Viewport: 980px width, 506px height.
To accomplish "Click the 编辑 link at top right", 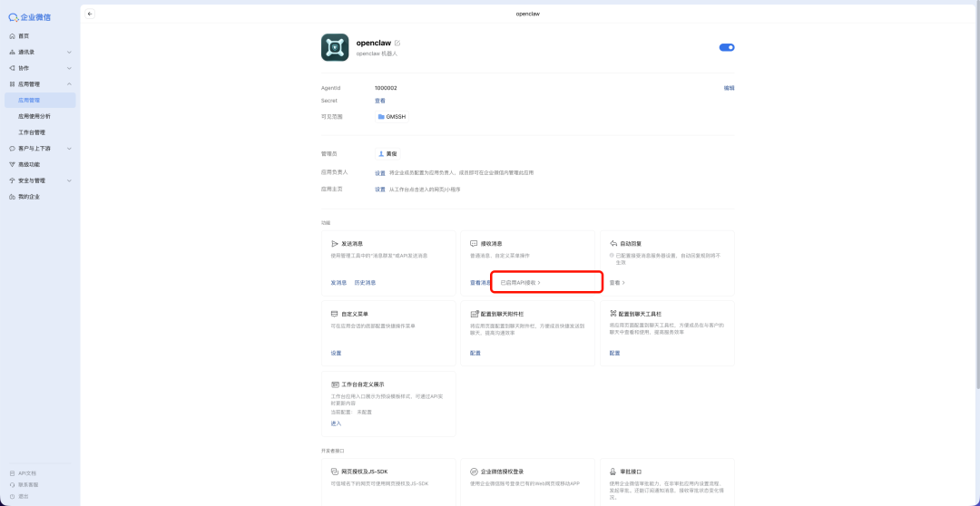I will pyautogui.click(x=730, y=88).
